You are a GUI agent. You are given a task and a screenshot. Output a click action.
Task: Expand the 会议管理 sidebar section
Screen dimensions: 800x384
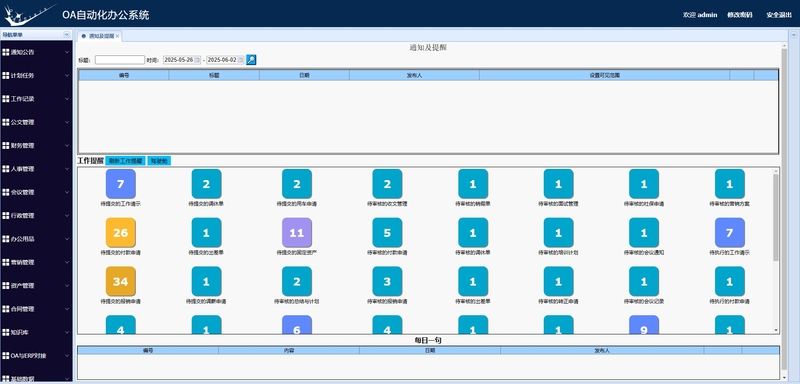click(36, 192)
